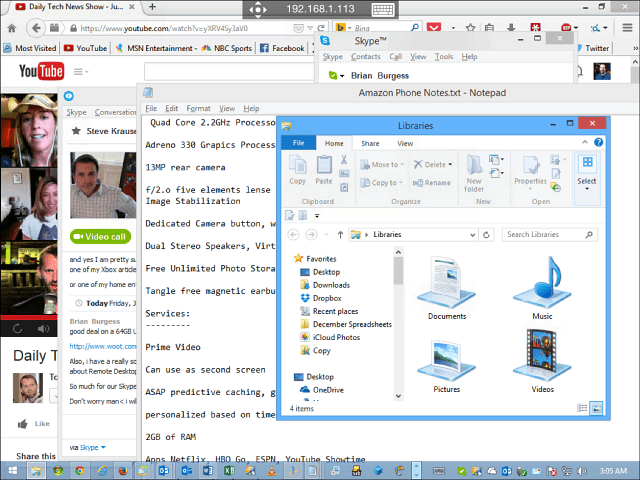Click the Back arrow in Libraries window
The image size is (640, 480).
[293, 235]
